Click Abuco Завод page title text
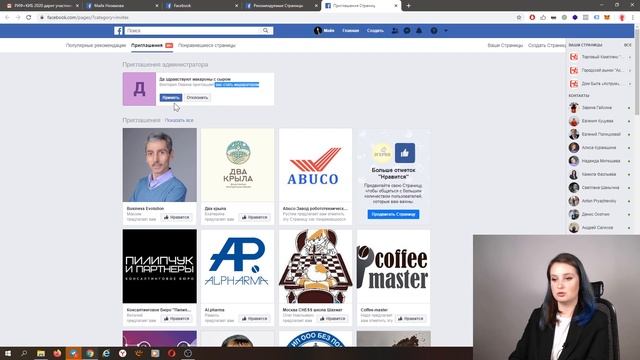Image resolution: width=640 pixels, height=360 pixels. pyautogui.click(x=315, y=209)
